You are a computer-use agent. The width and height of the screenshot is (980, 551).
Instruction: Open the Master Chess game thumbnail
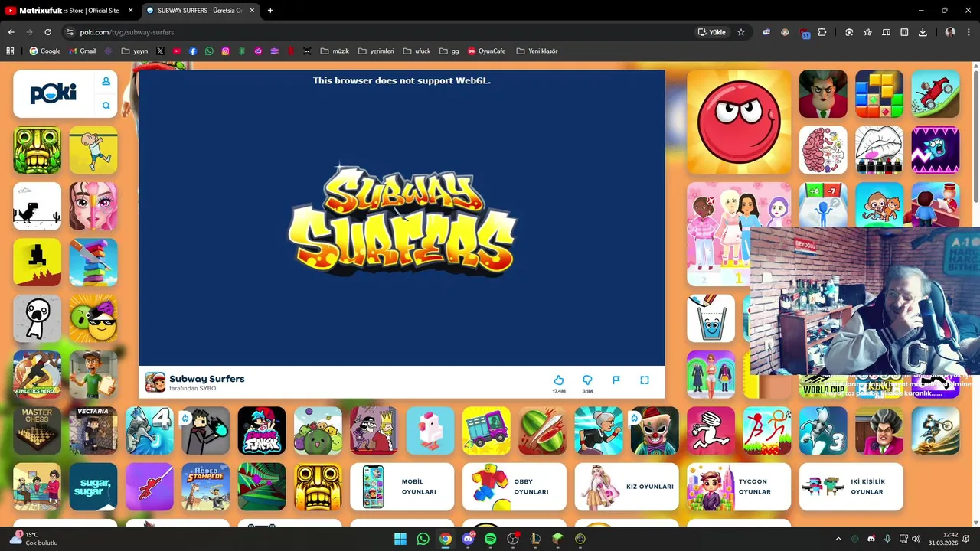[x=38, y=430]
